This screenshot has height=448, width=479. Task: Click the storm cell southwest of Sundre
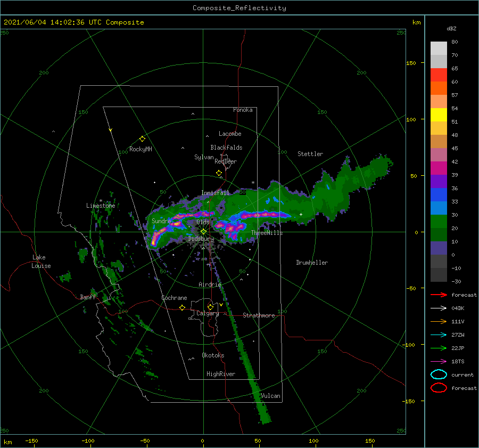158,238
